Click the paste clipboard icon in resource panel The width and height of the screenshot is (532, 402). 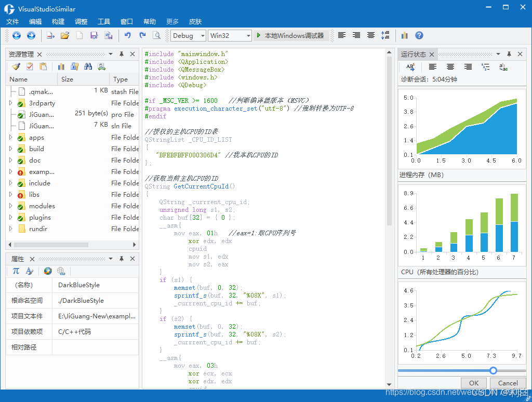[43, 66]
